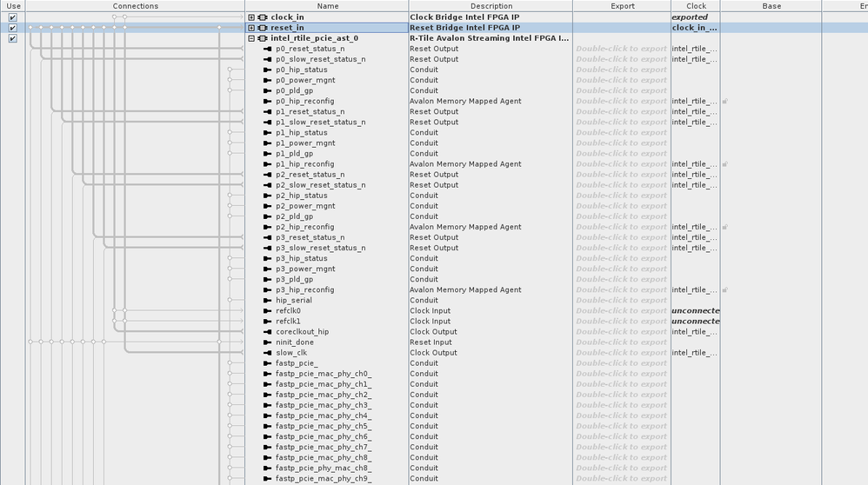Click connection dot on p0_hip_status line
Image resolution: width=868 pixels, height=485 pixels.
coord(230,70)
